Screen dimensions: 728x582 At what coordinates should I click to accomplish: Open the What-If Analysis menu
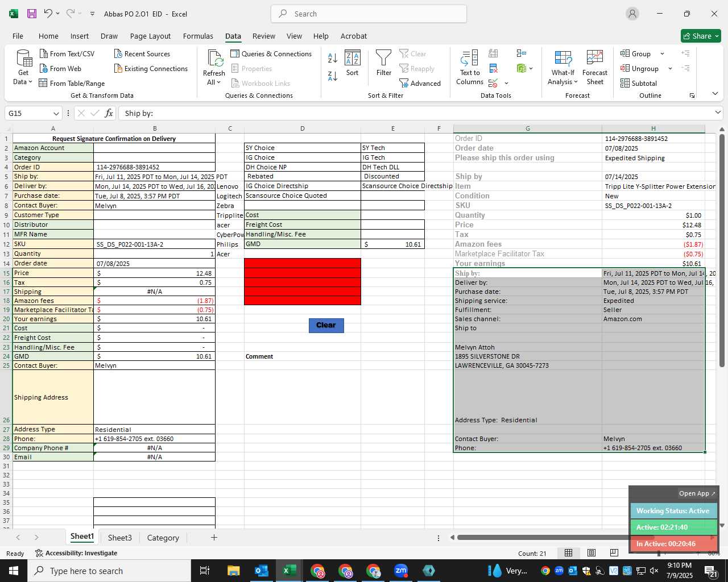(x=562, y=68)
